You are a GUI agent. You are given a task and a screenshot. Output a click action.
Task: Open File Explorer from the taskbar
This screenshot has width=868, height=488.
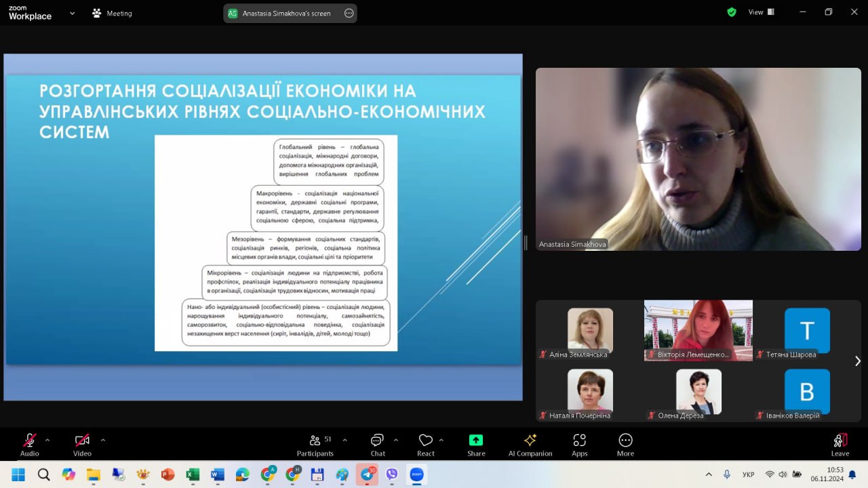point(94,474)
